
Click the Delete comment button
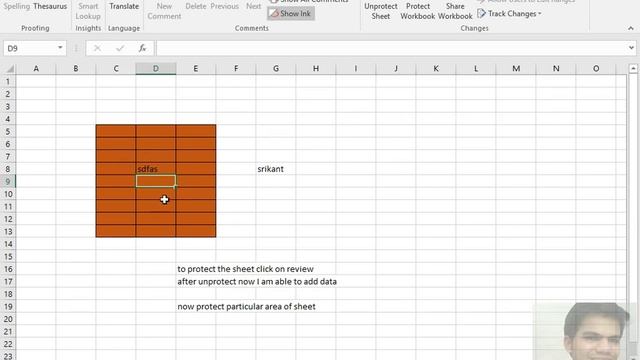[196, 7]
